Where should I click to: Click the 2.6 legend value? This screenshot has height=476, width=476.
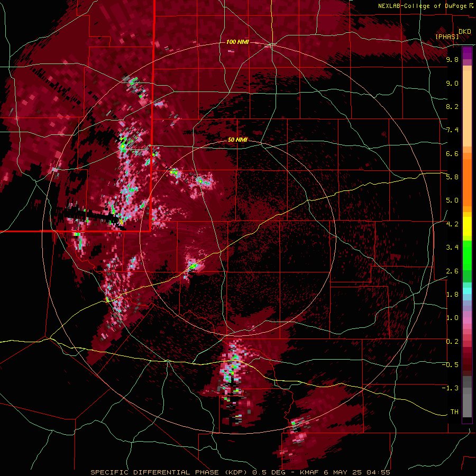452,271
